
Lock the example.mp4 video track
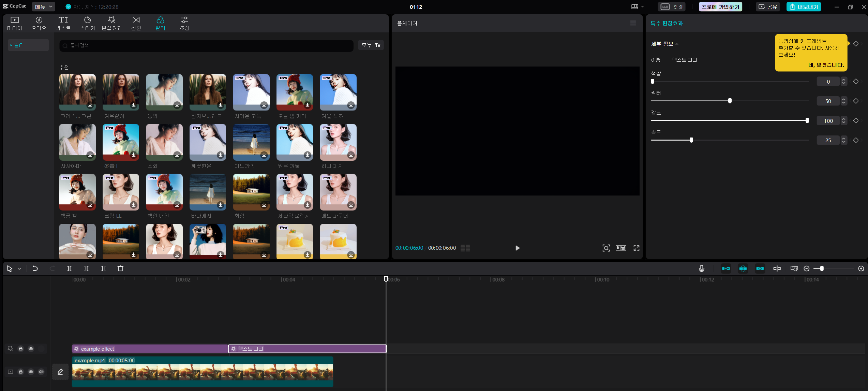coord(21,372)
